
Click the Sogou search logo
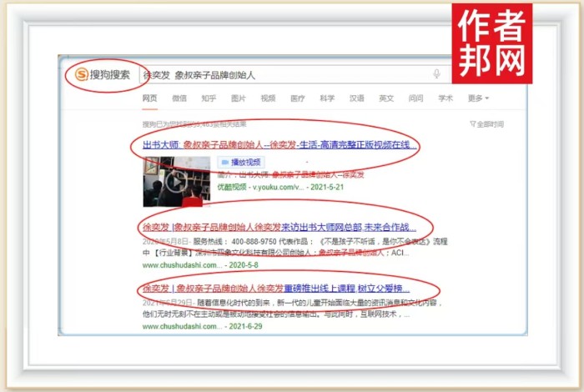[104, 74]
